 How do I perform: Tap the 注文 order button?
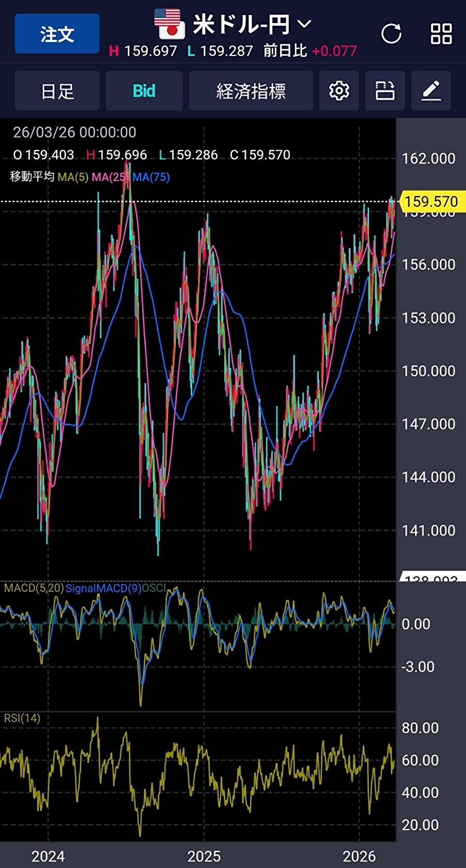pos(57,34)
